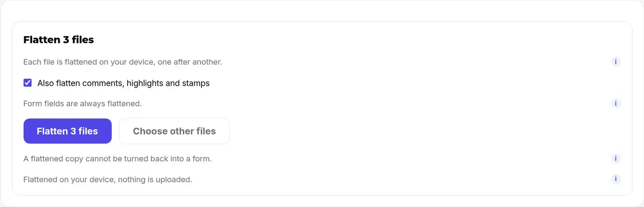644x207 pixels.
Task: Select the 'Form fields are always flattened.' note
Action: 82,104
